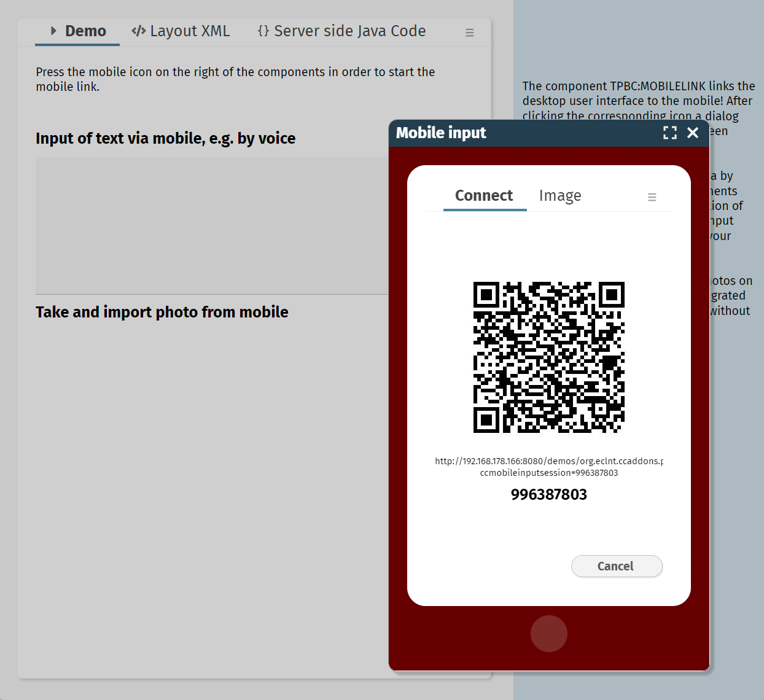Click the Take and import photo heading
The width and height of the screenshot is (764, 700).
coord(162,313)
